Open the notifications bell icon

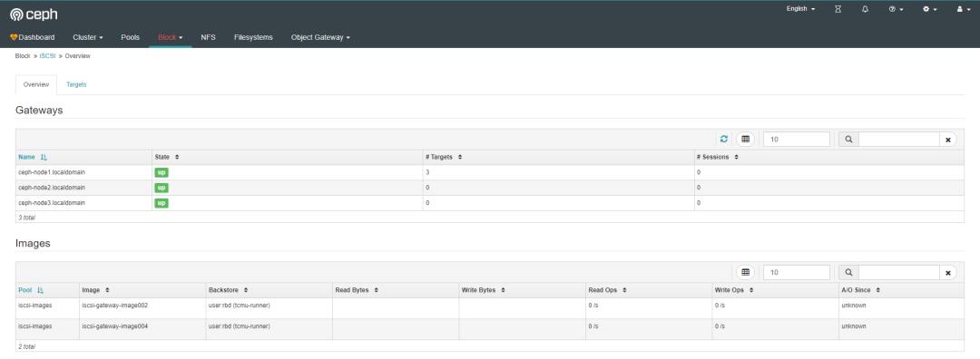(865, 9)
